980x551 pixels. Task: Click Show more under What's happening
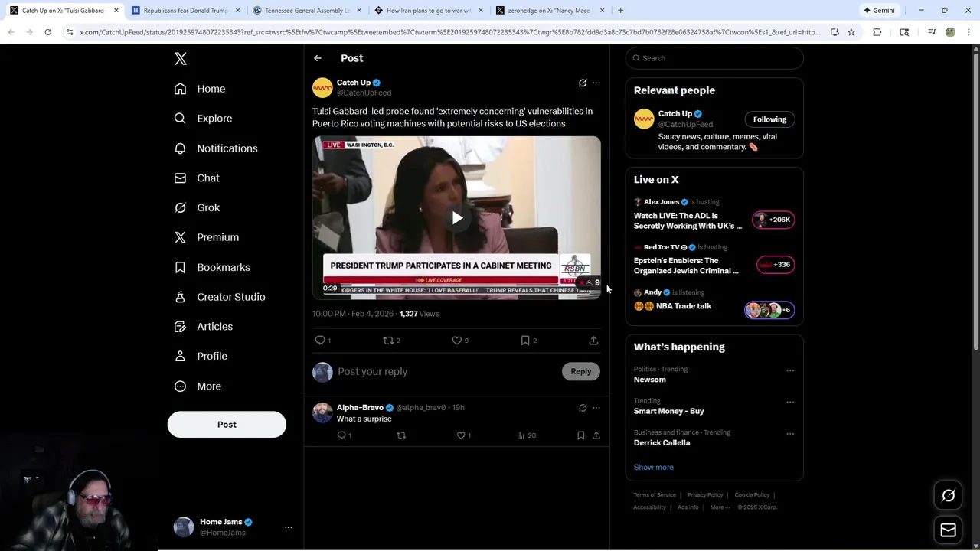pyautogui.click(x=654, y=468)
